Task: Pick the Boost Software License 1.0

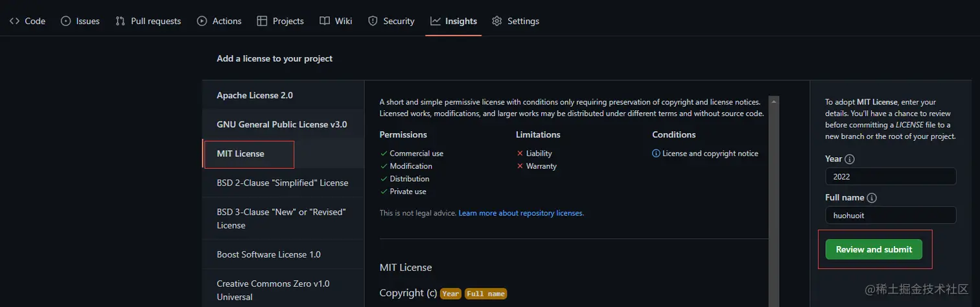Action: pos(268,254)
